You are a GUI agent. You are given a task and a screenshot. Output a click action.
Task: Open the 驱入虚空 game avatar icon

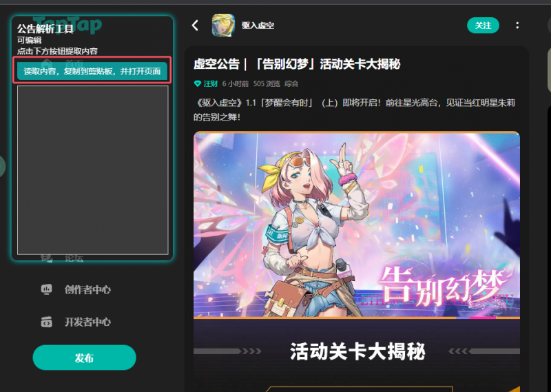pos(223,25)
